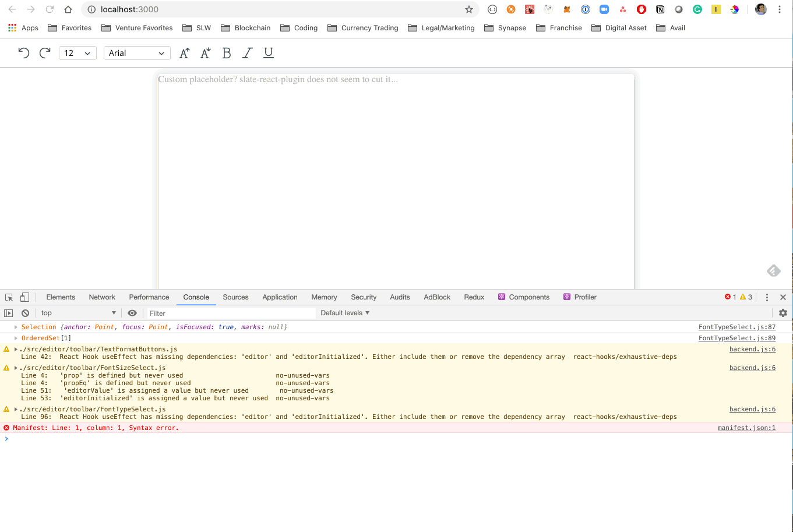Click the red error count indicator
This screenshot has width=793, height=532.
tap(731, 297)
